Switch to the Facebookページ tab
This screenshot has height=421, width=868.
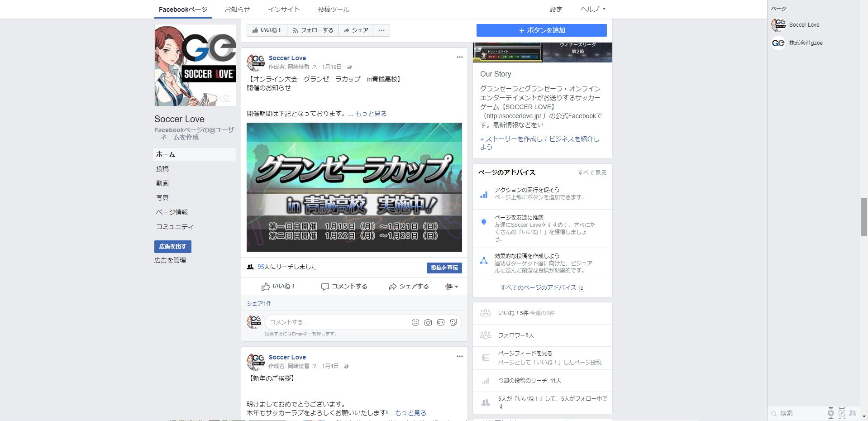[183, 10]
